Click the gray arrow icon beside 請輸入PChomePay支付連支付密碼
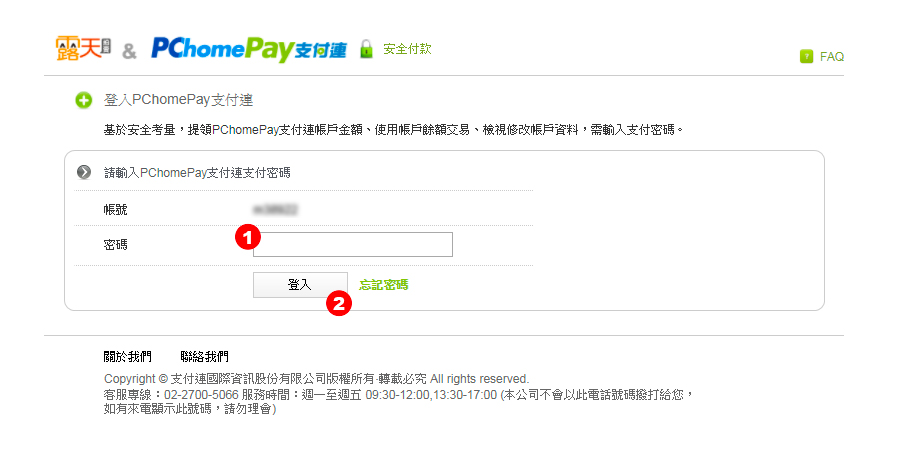This screenshot has height=450, width=900. pos(84,172)
